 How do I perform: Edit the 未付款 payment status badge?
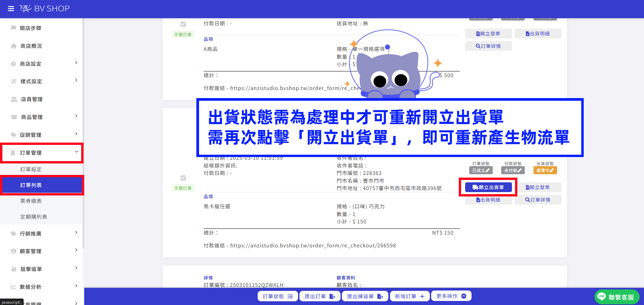pyautogui.click(x=513, y=171)
